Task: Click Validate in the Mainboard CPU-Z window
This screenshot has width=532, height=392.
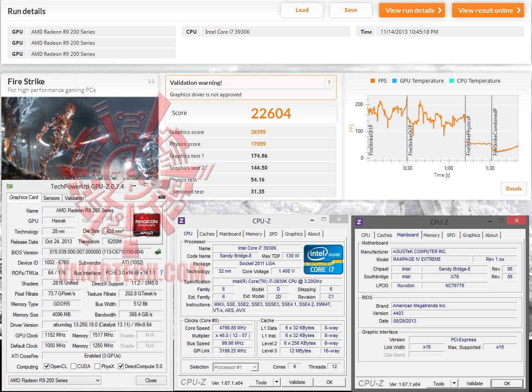Action: coord(474,383)
